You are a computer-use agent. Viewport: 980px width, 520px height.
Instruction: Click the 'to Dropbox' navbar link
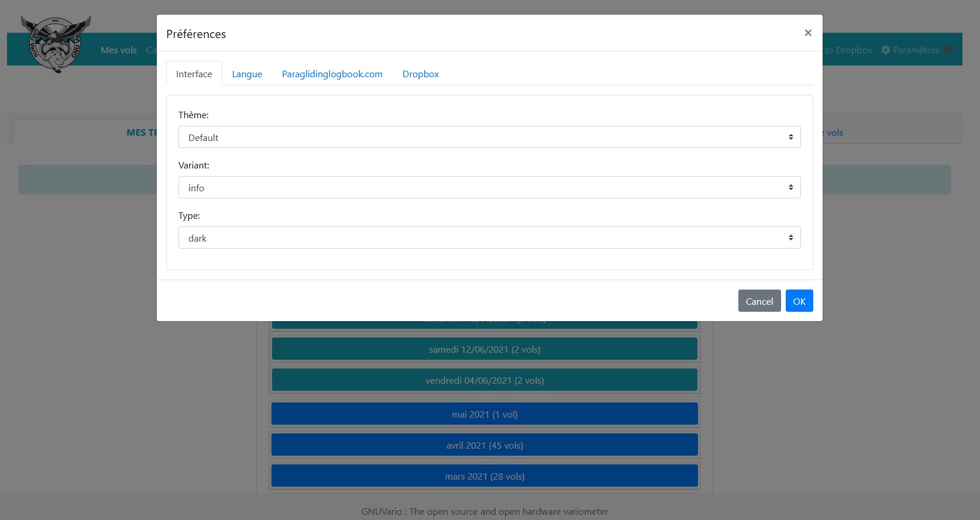point(848,50)
